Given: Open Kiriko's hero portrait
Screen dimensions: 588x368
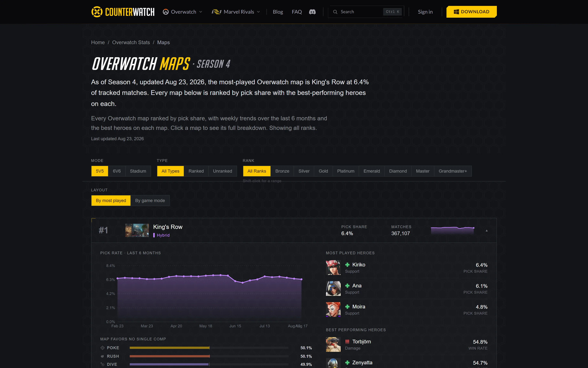Looking at the screenshot, I should 333,268.
